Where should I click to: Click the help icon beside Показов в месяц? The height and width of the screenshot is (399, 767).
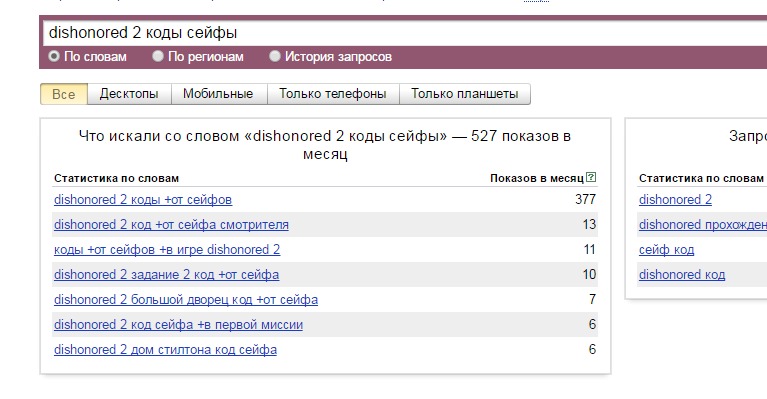point(591,177)
